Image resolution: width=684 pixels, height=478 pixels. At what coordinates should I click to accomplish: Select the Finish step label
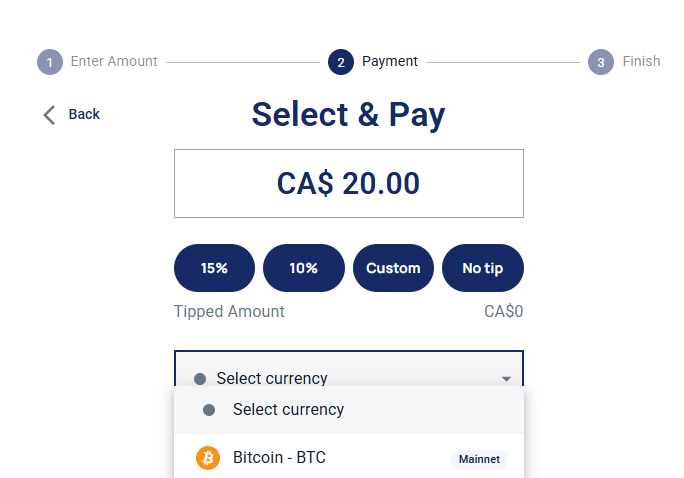coord(641,61)
